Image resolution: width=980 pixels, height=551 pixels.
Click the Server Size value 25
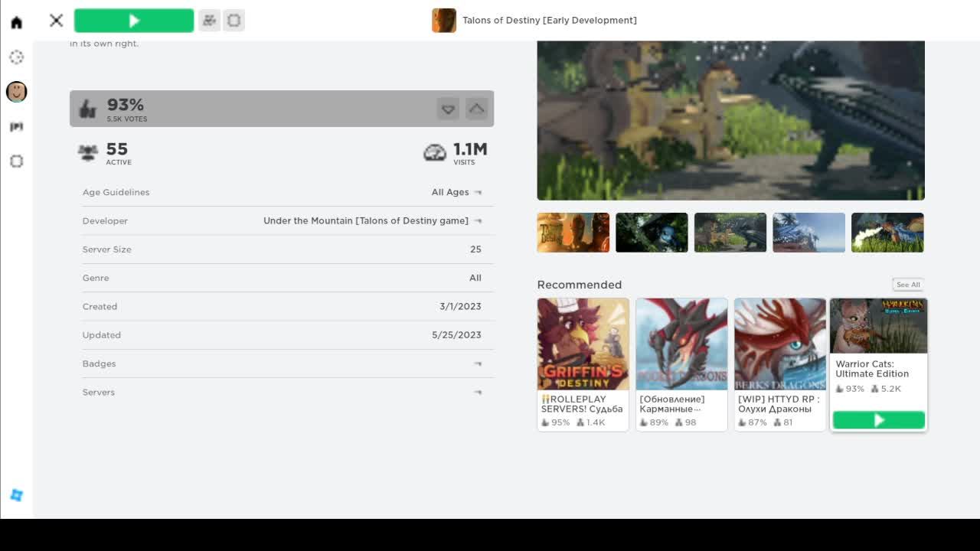click(475, 249)
